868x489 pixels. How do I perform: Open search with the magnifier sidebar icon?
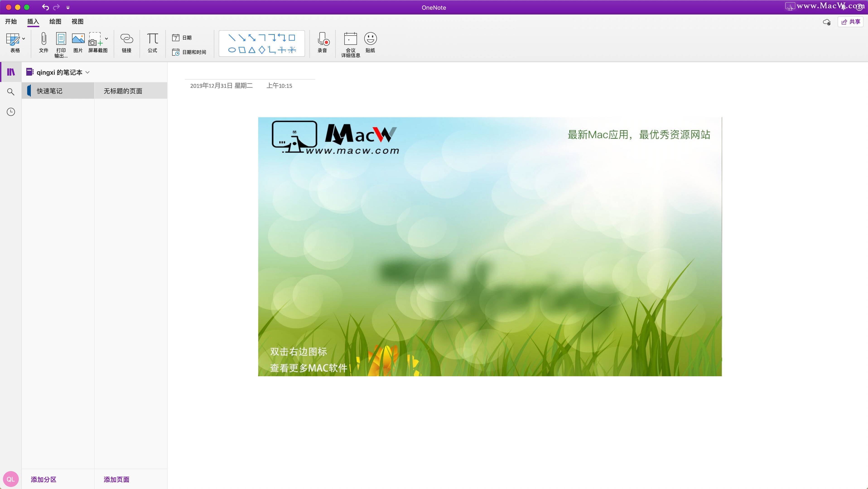click(x=11, y=92)
